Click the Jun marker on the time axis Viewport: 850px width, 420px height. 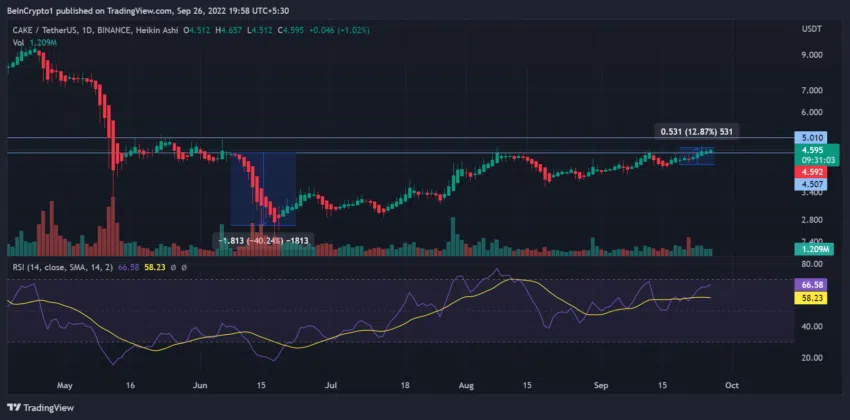pyautogui.click(x=199, y=383)
